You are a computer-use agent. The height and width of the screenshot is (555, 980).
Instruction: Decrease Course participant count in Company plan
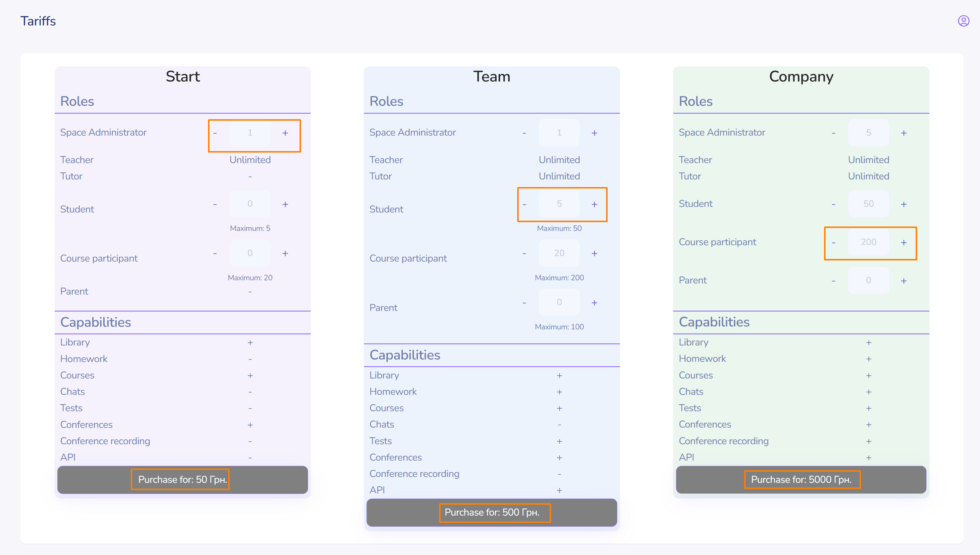(833, 243)
